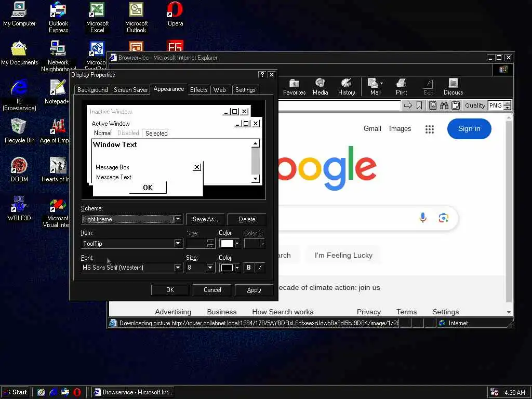Image resolution: width=532 pixels, height=399 pixels.
Task: Select the Appearance tab
Action: click(169, 89)
